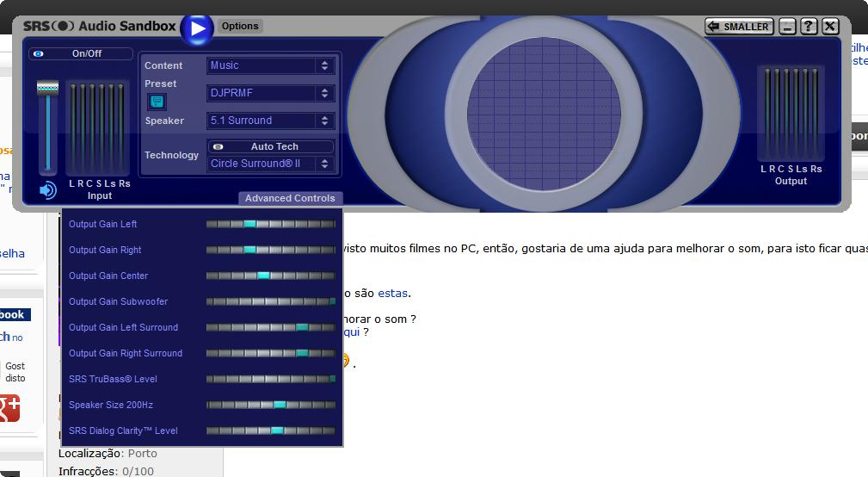The width and height of the screenshot is (868, 477).
Task: Click the 'estas' link in the webpage
Action: 392,293
